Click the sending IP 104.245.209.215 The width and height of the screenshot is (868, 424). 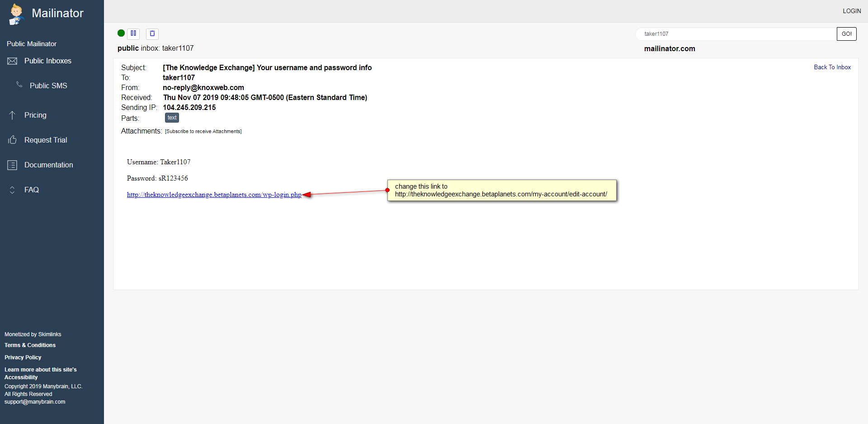click(x=189, y=108)
